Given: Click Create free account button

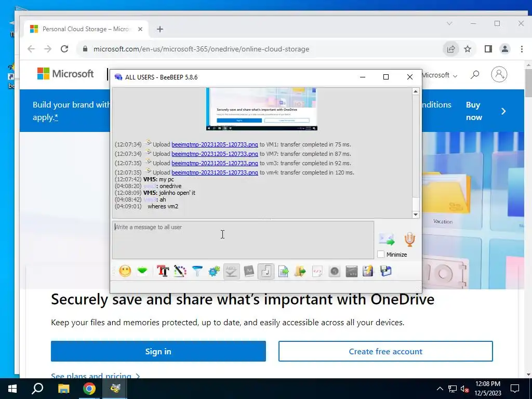Looking at the screenshot, I should coord(385,351).
